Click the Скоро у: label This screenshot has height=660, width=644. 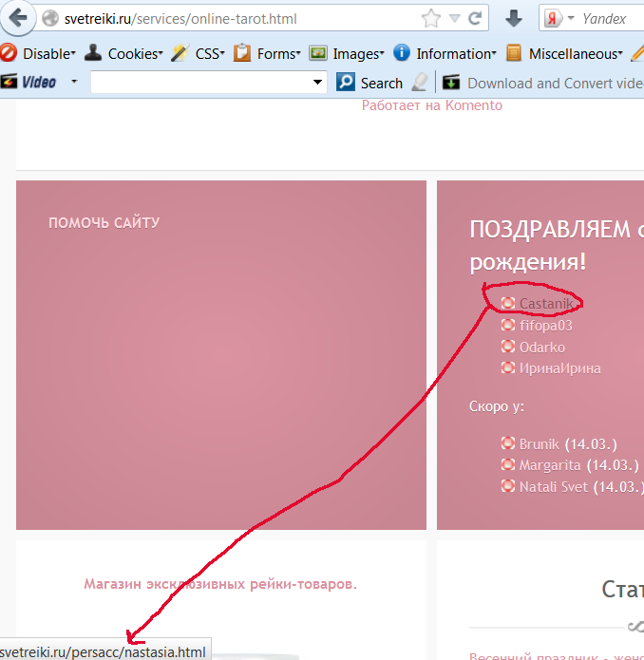(497, 406)
